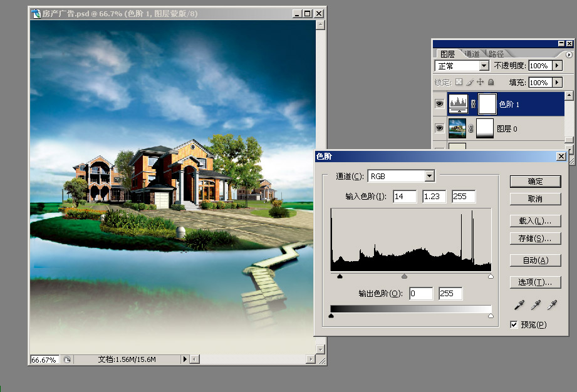Viewport: 577px width, 392px height.
Task: Pick the gray point eyedropper in Levels
Action: point(535,305)
